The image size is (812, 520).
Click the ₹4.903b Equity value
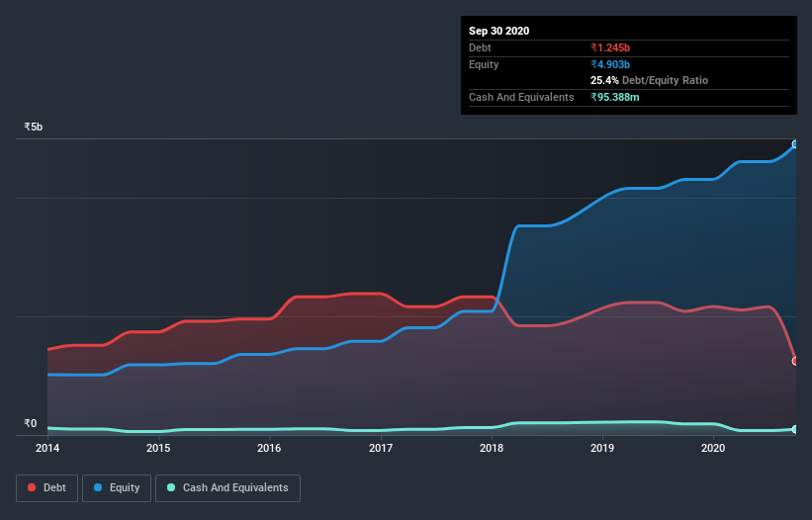tap(610, 64)
